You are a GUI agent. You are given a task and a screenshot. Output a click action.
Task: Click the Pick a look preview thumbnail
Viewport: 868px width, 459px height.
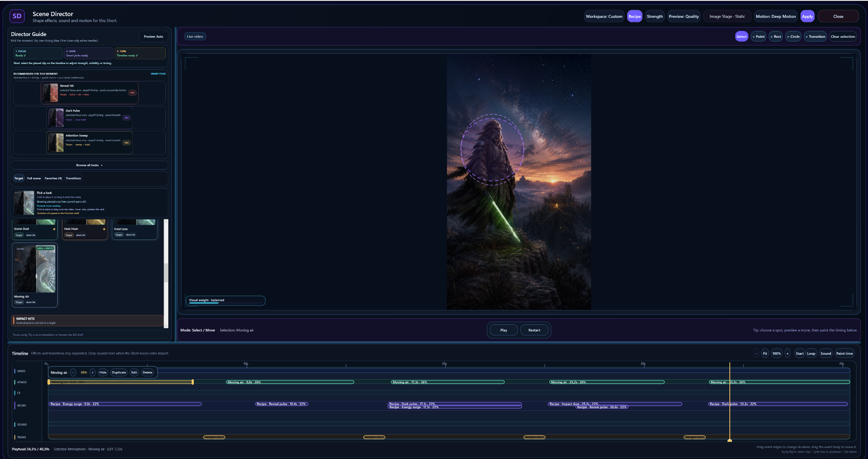tap(24, 203)
